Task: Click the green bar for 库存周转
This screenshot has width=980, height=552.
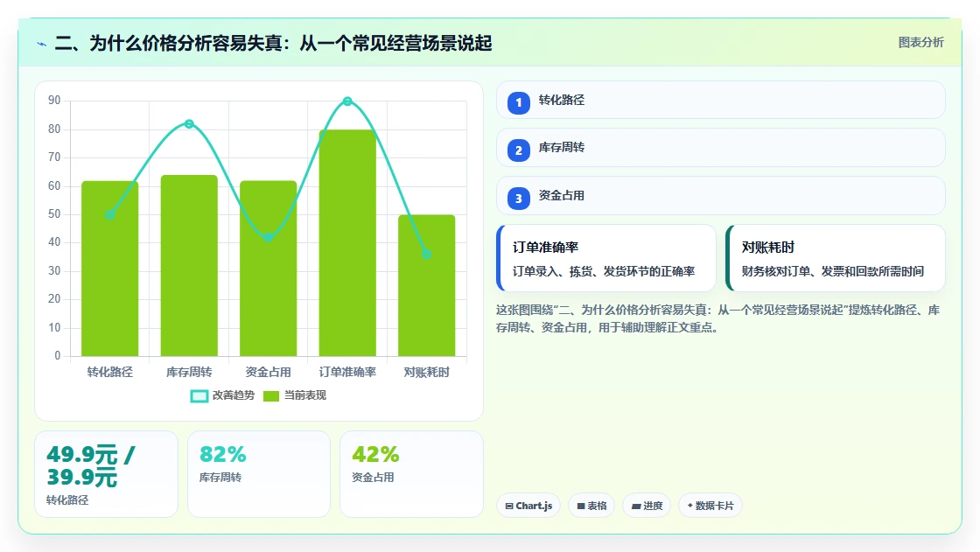Action: click(x=189, y=266)
